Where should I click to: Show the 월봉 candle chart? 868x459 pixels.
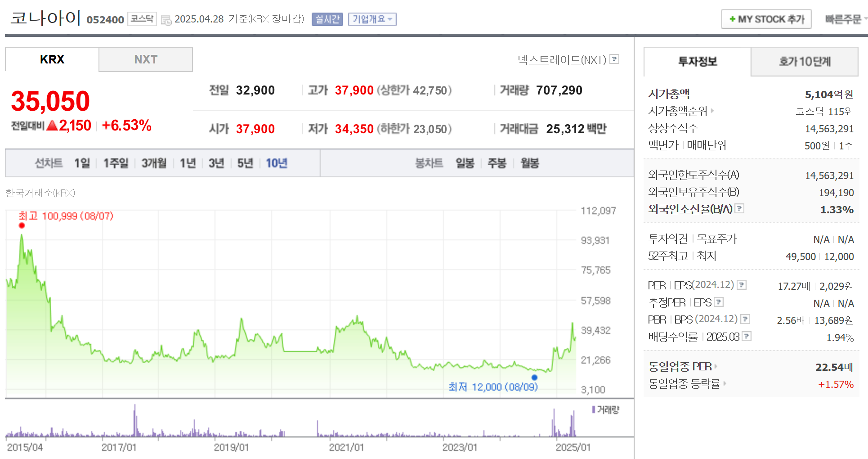pyautogui.click(x=530, y=163)
